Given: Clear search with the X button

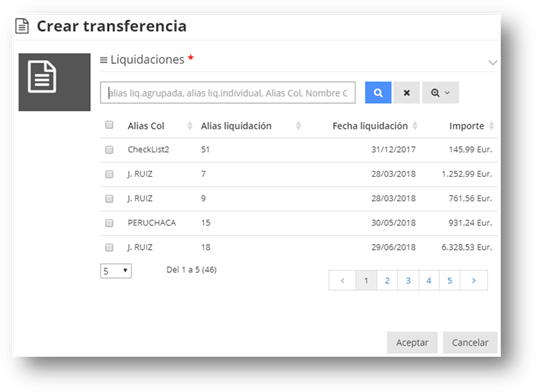Looking at the screenshot, I should tap(406, 92).
